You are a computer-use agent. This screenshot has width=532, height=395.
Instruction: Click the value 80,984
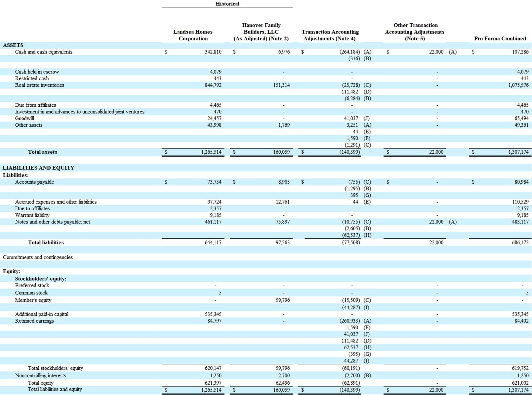coord(522,182)
